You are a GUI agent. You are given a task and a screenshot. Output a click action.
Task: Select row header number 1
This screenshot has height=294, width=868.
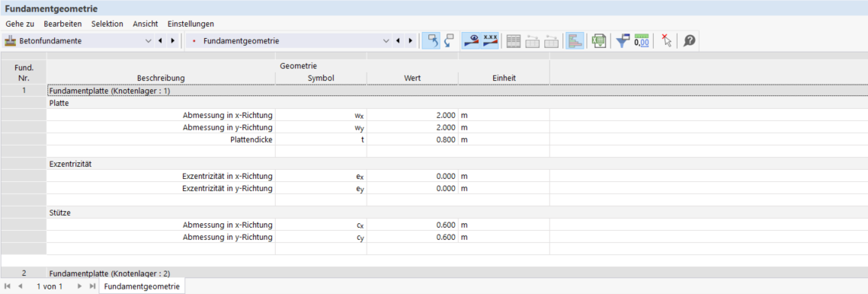(x=24, y=91)
